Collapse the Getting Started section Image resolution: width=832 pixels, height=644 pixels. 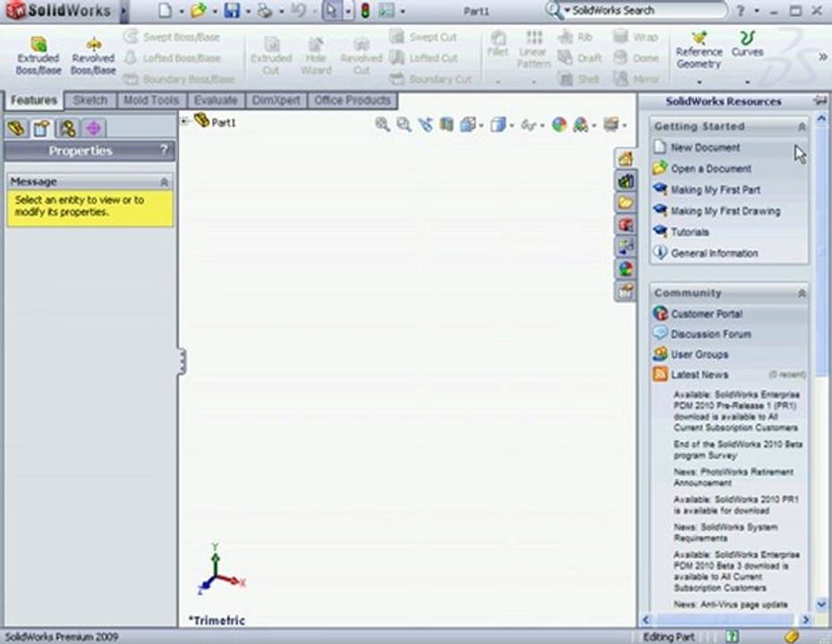(x=802, y=127)
